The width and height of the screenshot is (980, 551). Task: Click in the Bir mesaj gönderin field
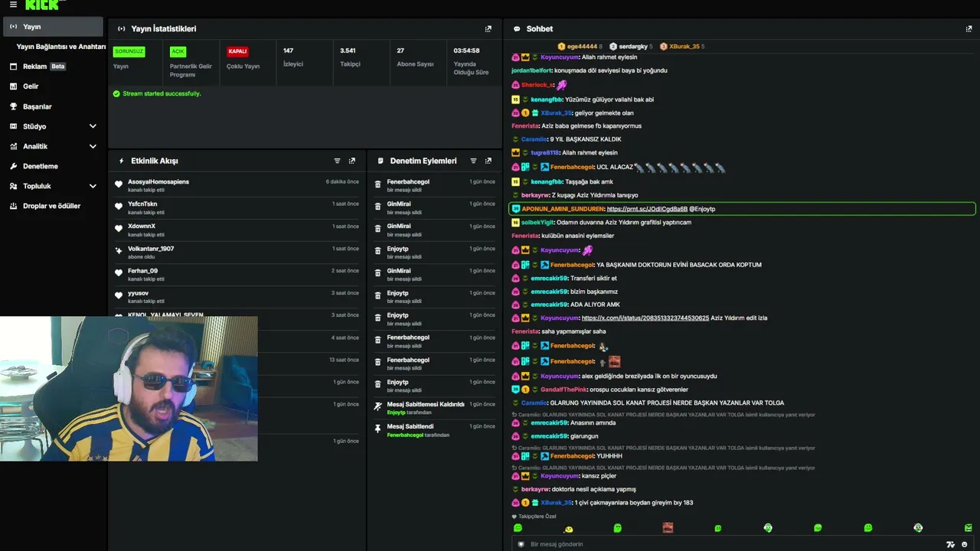(x=735, y=544)
